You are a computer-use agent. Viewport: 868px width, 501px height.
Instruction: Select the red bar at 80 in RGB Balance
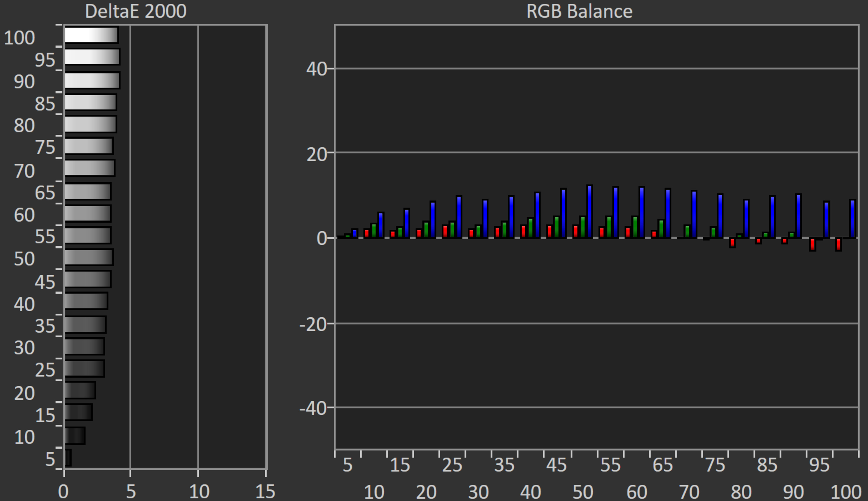point(732,242)
